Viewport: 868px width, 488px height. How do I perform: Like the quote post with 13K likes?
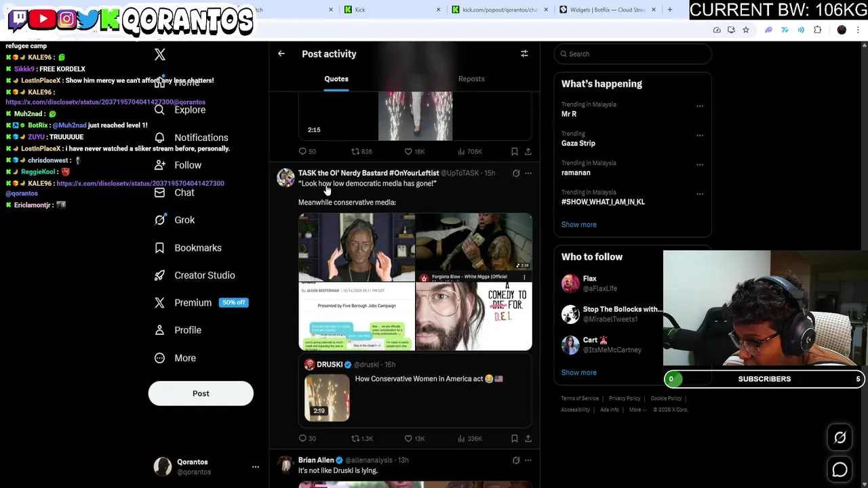coord(414,439)
